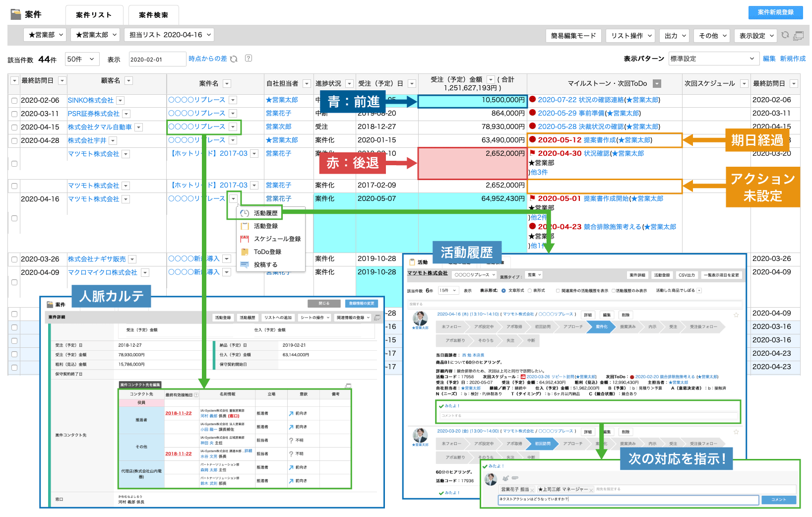The width and height of the screenshot is (812, 517).
Task: Select 表形式 radio button
Action: [x=530, y=291]
